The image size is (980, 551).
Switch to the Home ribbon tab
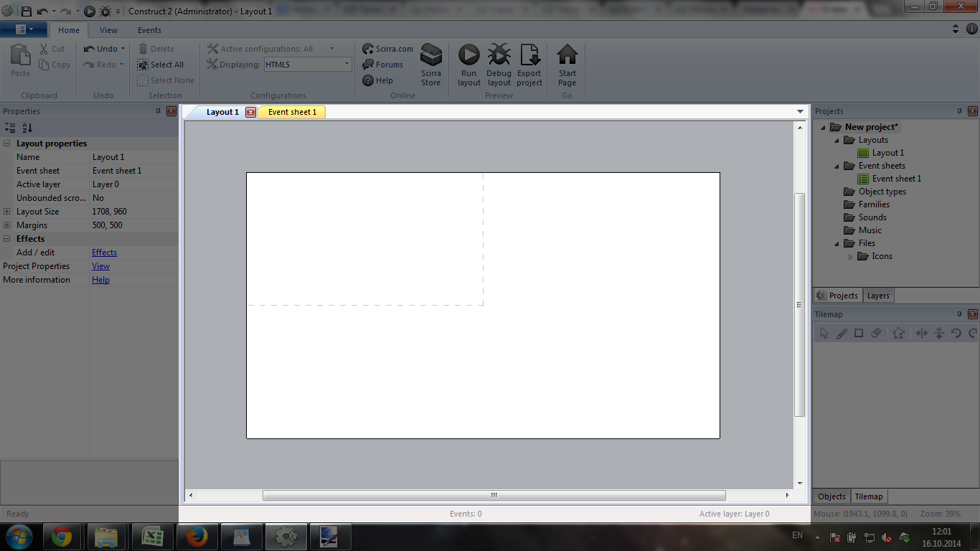[69, 30]
